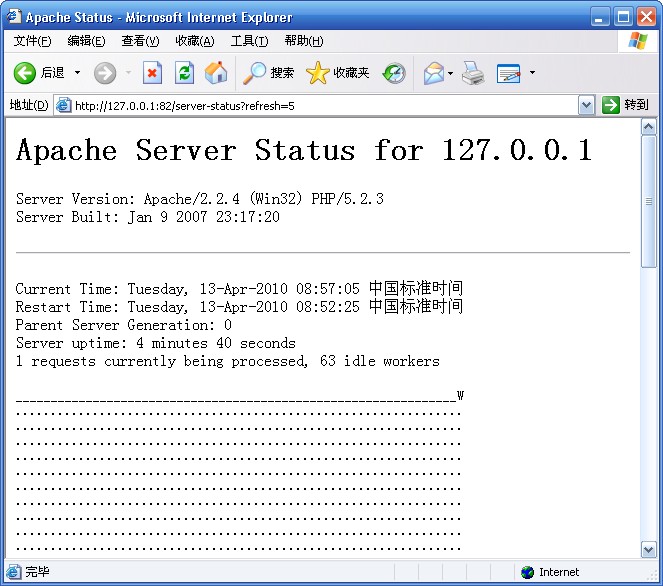Screen dimensions: 663x586
Task: Click the 地址(D) address label
Action: click(29, 105)
